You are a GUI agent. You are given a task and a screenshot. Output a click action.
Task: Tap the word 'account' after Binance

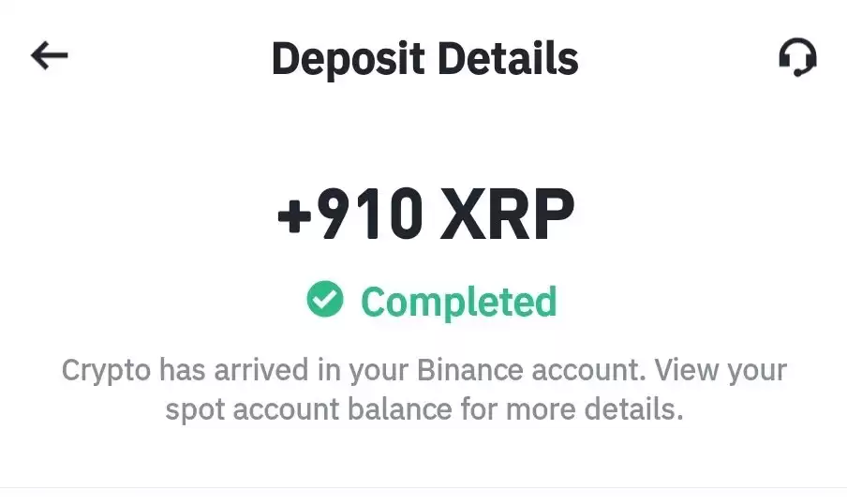[x=588, y=371]
